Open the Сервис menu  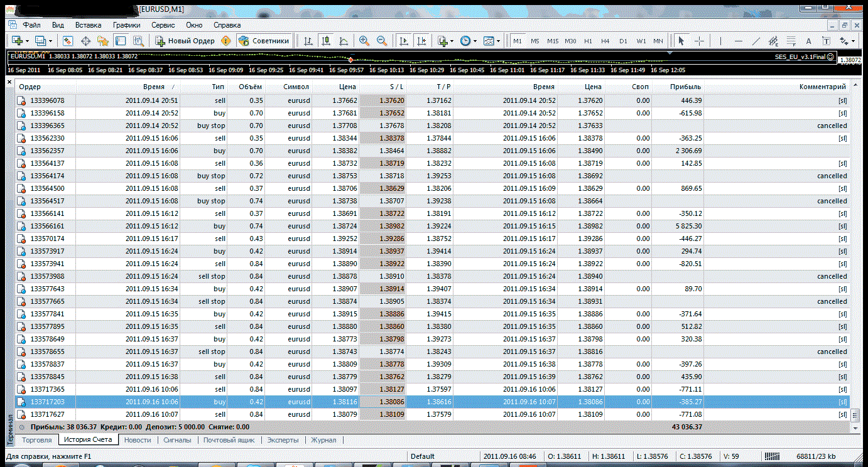click(x=163, y=25)
